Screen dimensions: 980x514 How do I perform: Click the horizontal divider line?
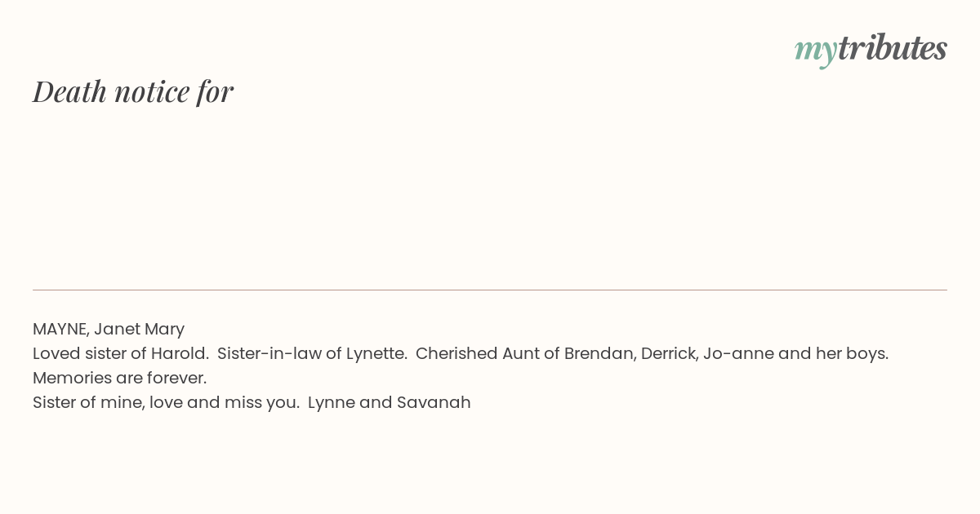(490, 290)
